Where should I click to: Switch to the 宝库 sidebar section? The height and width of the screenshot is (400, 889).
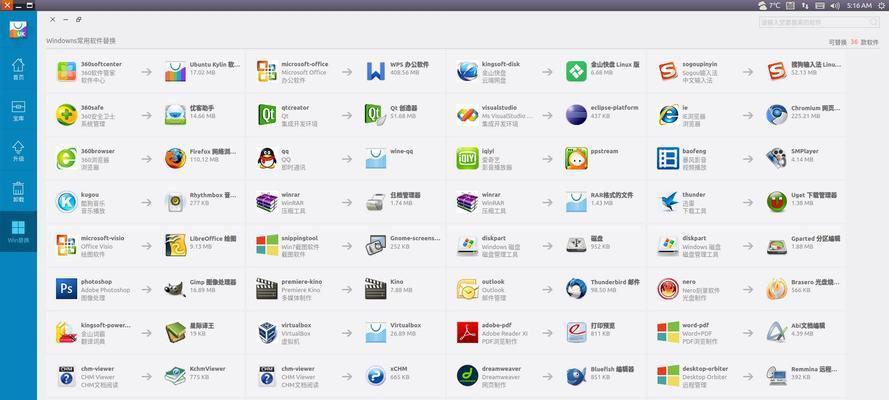pos(18,110)
